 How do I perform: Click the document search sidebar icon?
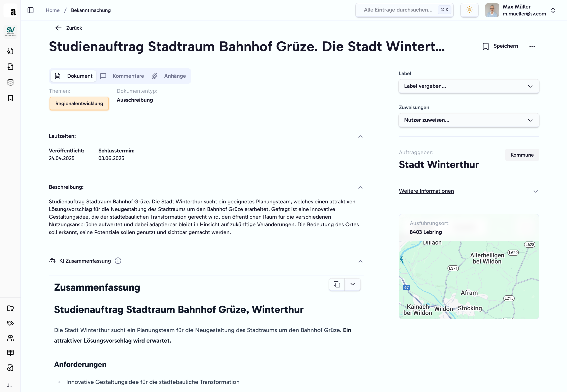10,51
